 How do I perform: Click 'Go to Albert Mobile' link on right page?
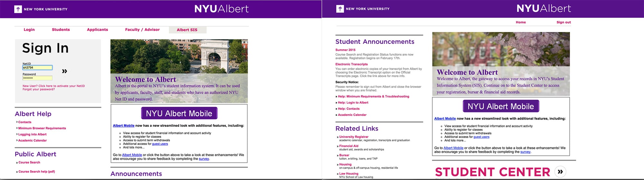[453, 148]
